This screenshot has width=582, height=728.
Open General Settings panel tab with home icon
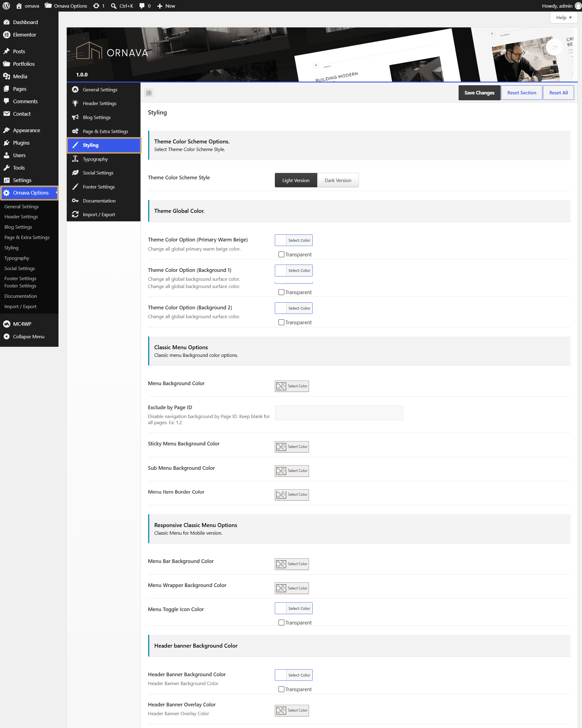pyautogui.click(x=103, y=90)
